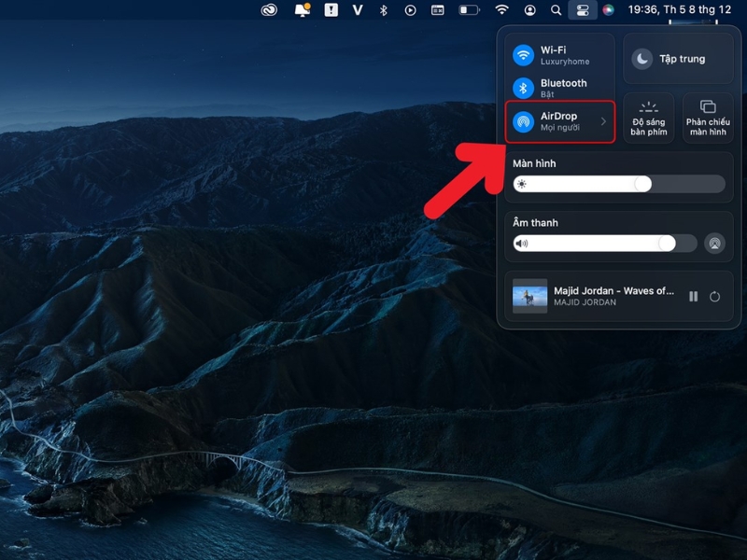Toggle Bluetooth using the blue Bluetooth circle

523,88
